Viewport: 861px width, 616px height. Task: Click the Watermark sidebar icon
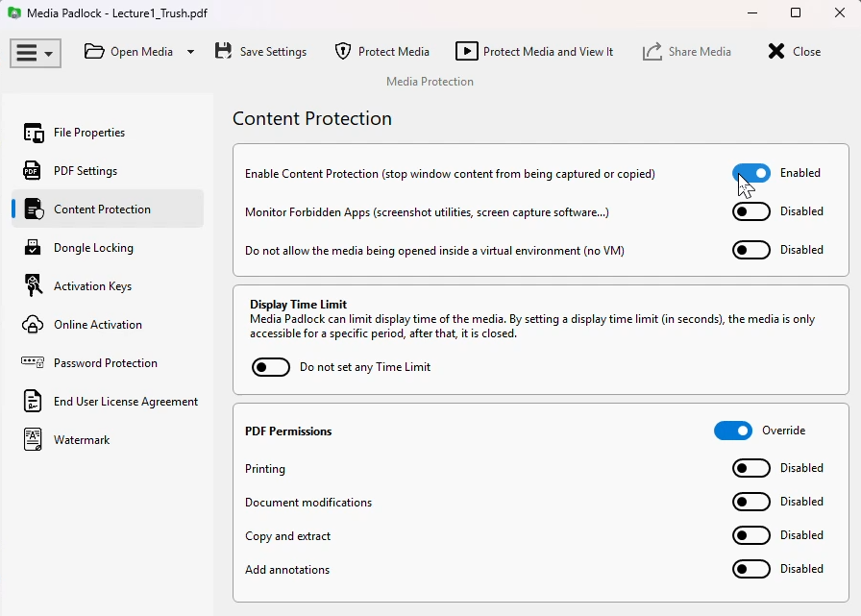click(x=34, y=440)
